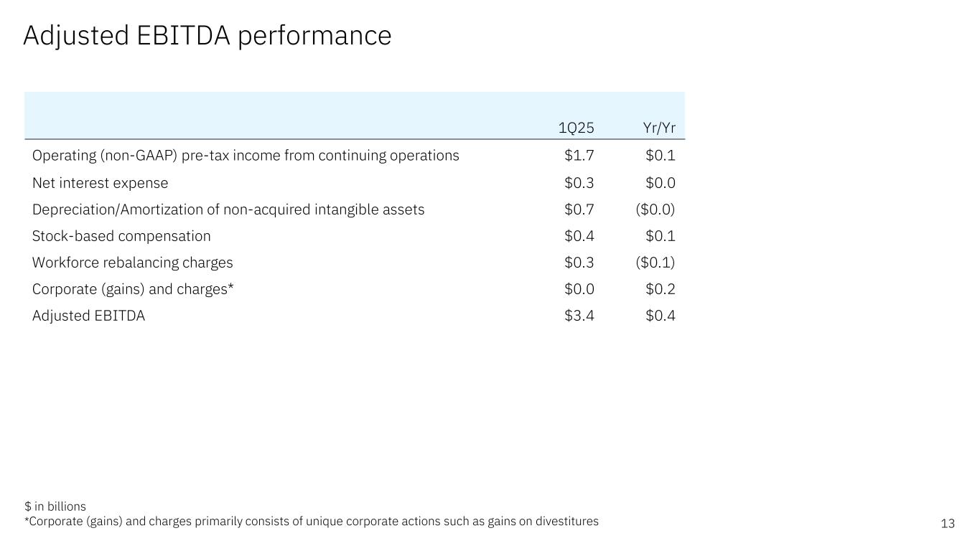Image resolution: width=980 pixels, height=551 pixels.
Task: Click the $0.7 depreciation 1Q25 value
Action: [579, 209]
